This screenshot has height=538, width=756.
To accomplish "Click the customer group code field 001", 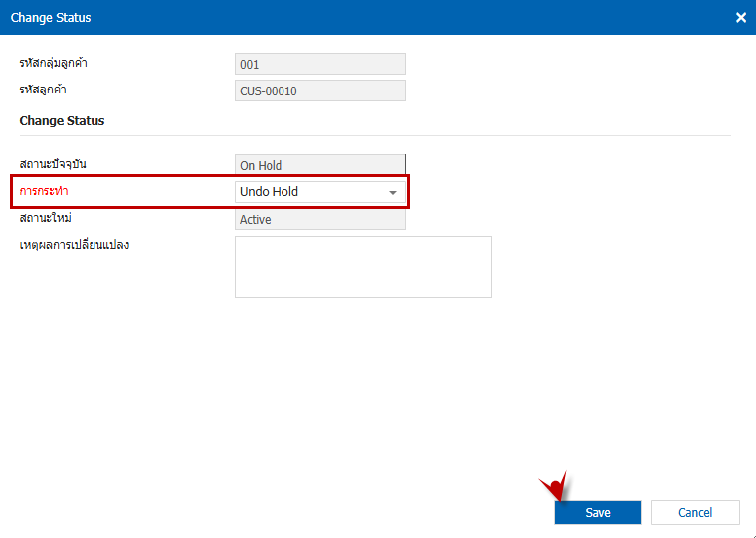I will pos(319,64).
